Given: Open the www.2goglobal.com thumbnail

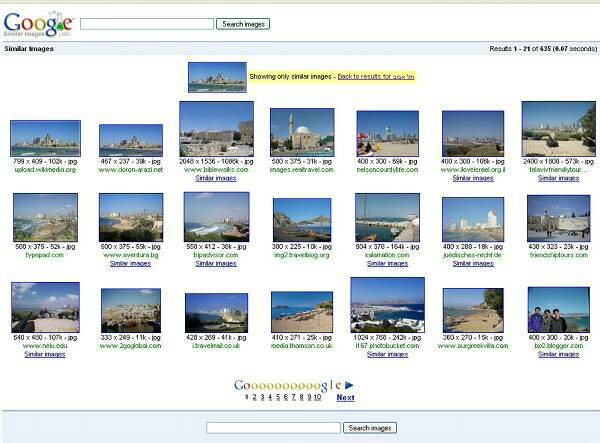Looking at the screenshot, I should pos(131,310).
